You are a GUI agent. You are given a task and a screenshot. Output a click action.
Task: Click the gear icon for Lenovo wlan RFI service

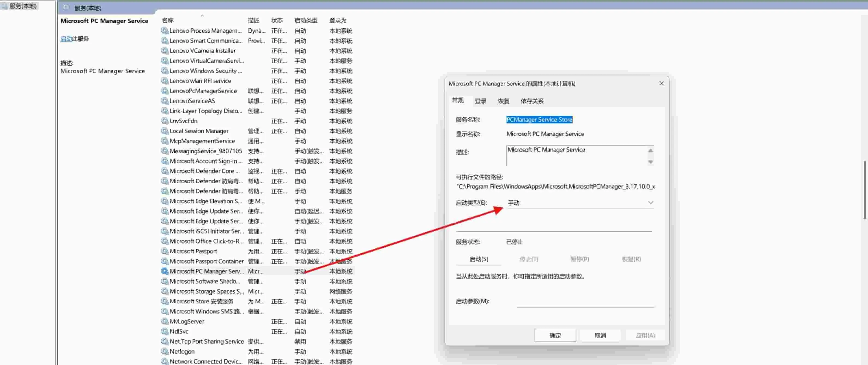click(x=164, y=81)
